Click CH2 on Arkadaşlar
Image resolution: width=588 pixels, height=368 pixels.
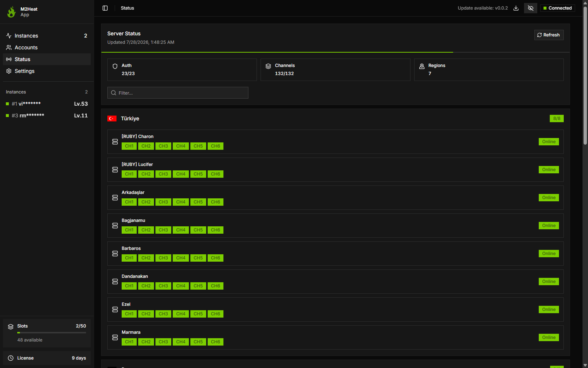coord(146,202)
